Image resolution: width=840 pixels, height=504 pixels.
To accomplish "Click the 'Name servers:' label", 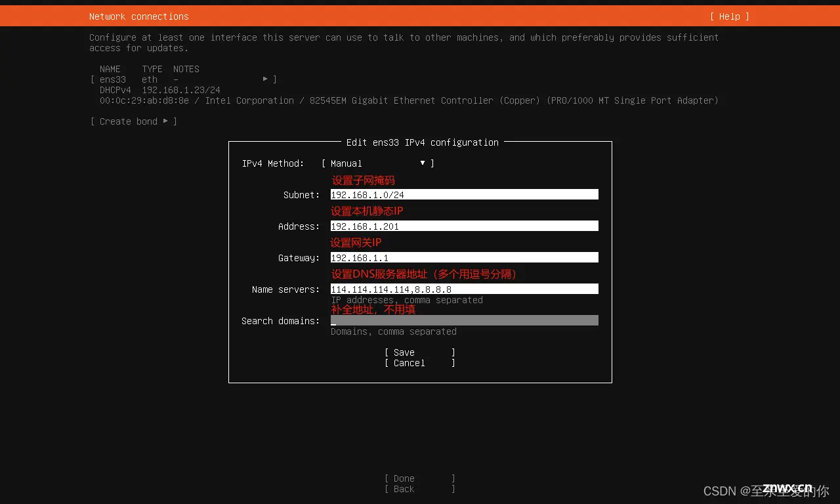I will (286, 289).
